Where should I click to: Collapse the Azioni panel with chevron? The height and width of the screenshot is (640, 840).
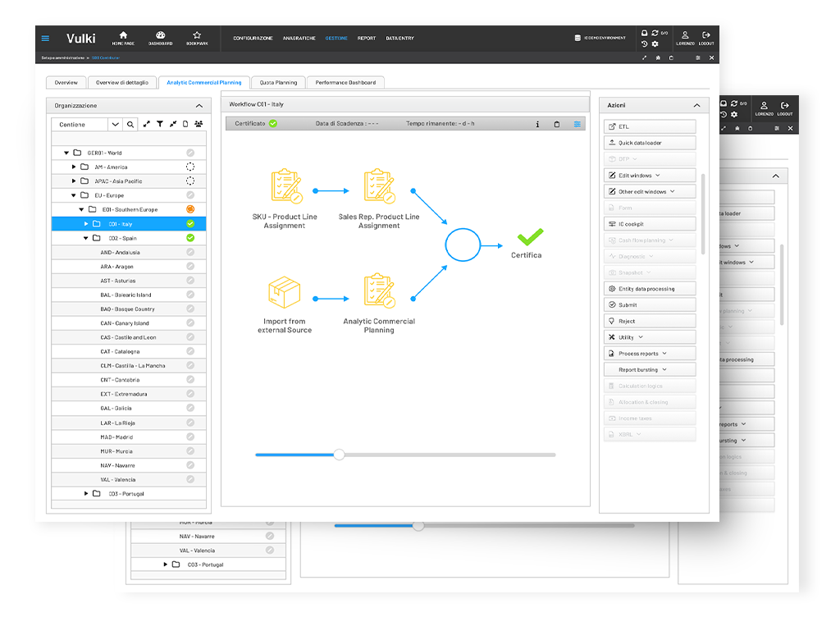(x=696, y=106)
